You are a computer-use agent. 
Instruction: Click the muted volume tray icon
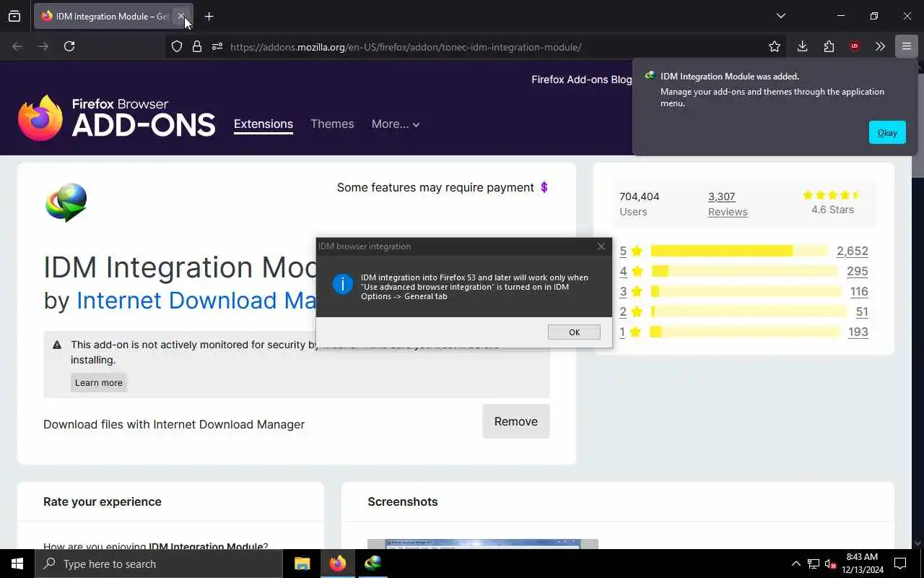point(831,564)
